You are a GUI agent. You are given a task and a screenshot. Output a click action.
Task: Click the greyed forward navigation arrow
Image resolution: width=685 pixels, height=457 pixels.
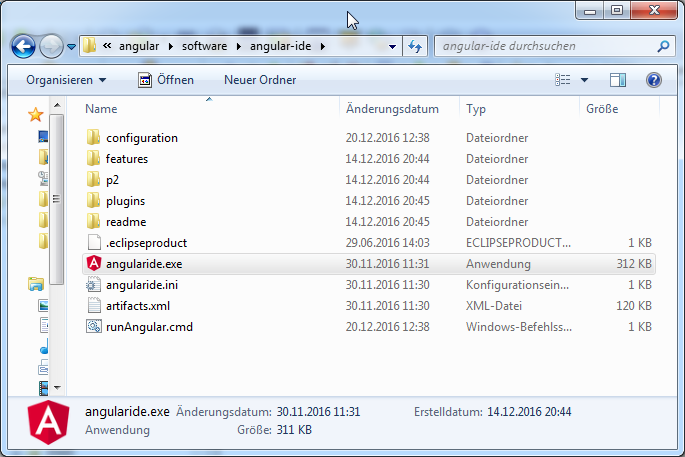tap(51, 46)
